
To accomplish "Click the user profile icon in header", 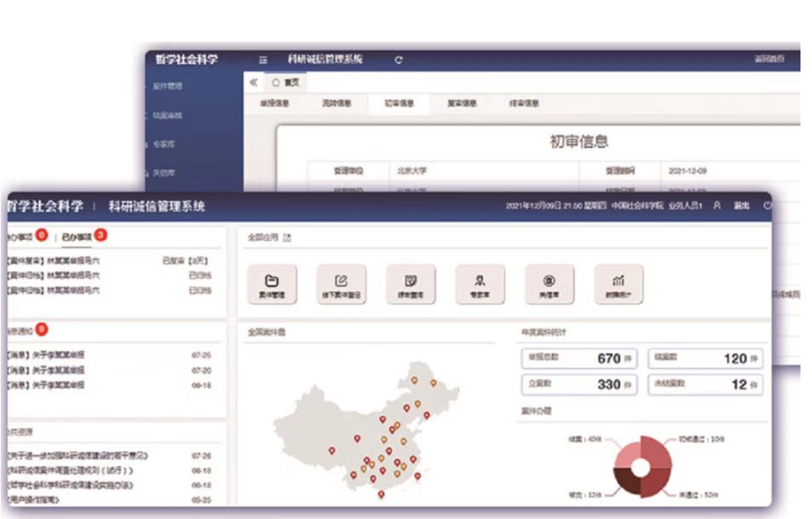I will tap(717, 205).
